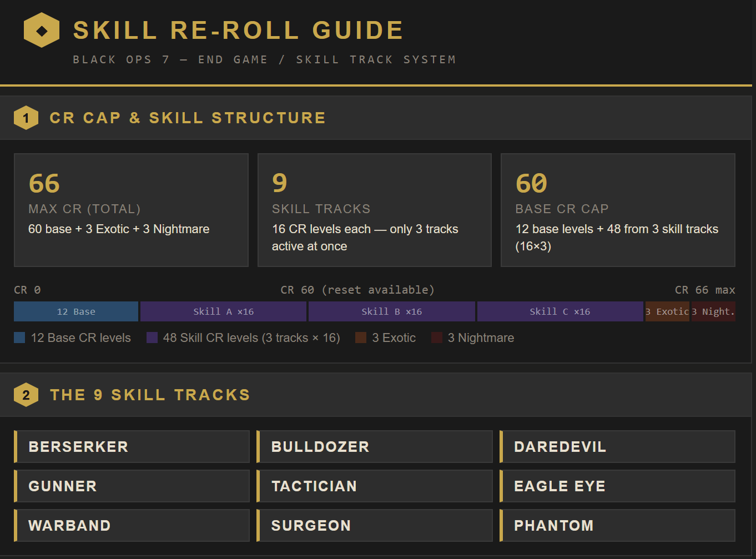The width and height of the screenshot is (756, 559).
Task: Click the gold hexagon logo icon
Action: pos(42,30)
